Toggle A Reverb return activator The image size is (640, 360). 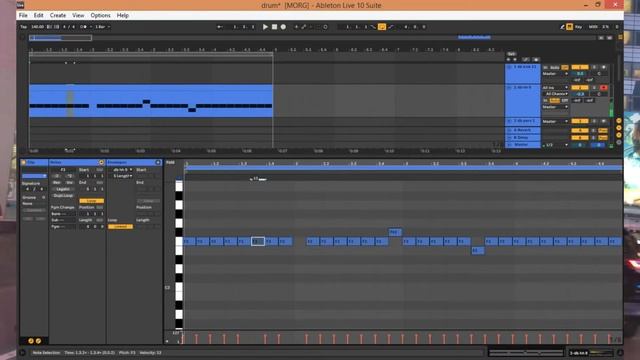point(580,131)
